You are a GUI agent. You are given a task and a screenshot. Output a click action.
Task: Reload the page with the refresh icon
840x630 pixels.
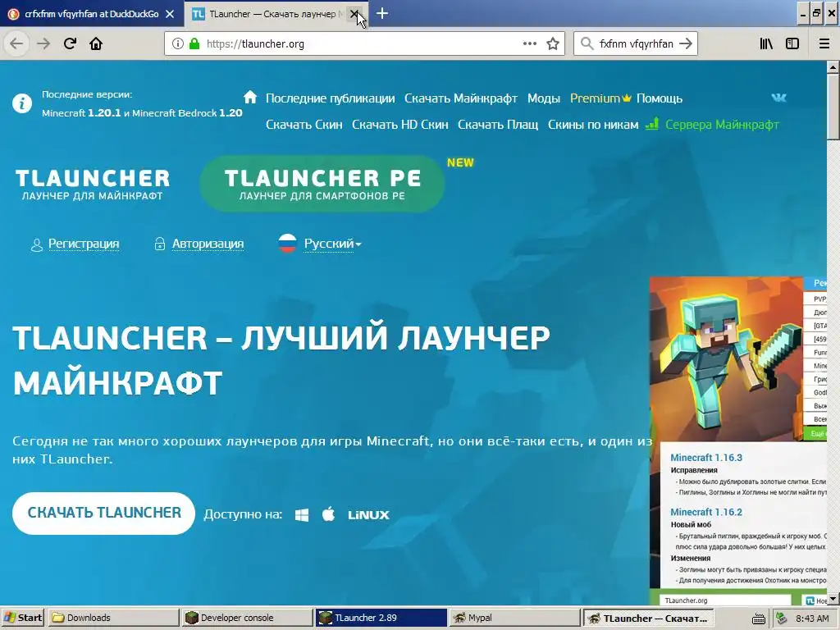(70, 43)
